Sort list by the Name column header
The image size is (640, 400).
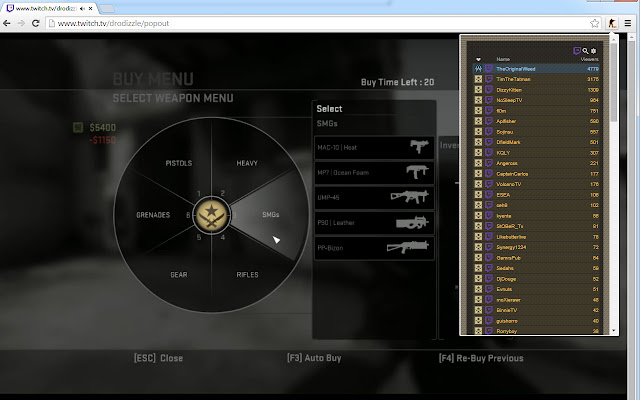coord(503,59)
